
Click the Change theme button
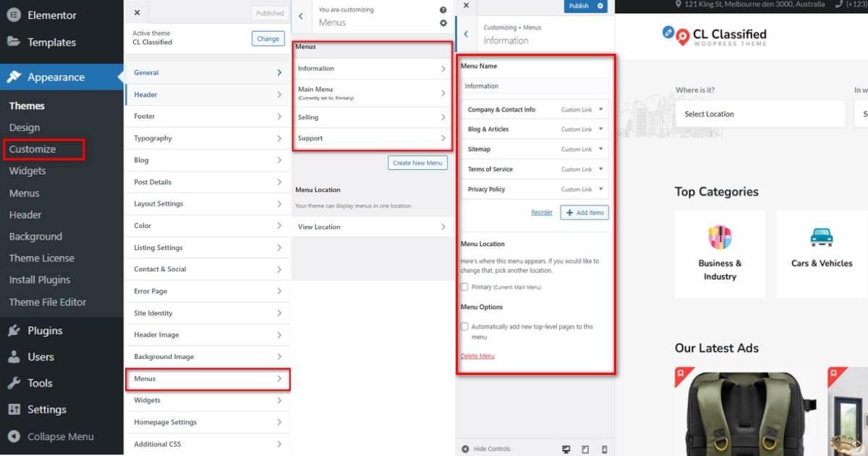268,38
